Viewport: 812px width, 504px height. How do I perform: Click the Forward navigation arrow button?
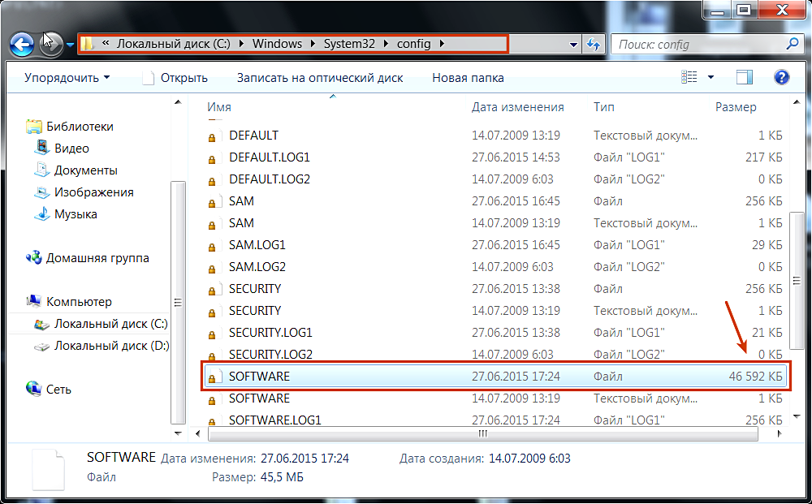click(50, 44)
